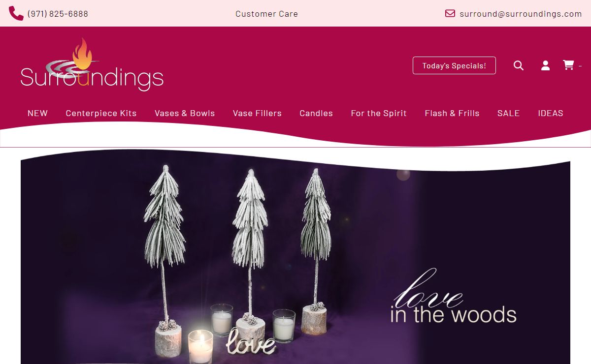Click the phone icon in top bar
The image size is (591, 364).
pyautogui.click(x=16, y=13)
